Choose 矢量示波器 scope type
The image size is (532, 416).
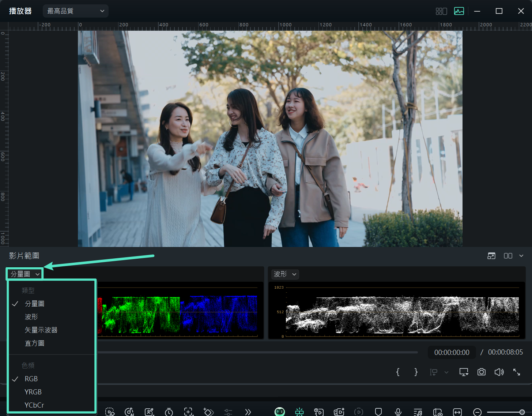pyautogui.click(x=41, y=330)
